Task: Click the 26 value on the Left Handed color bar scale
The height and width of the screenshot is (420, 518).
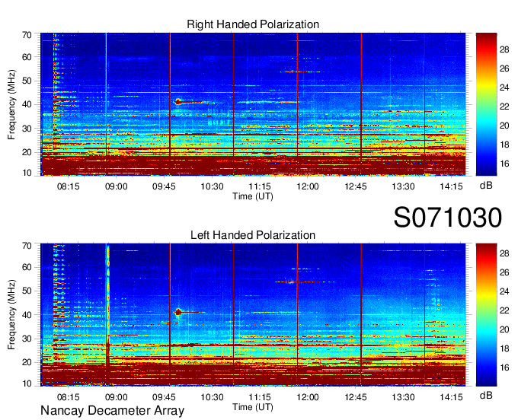Action: pos(504,272)
